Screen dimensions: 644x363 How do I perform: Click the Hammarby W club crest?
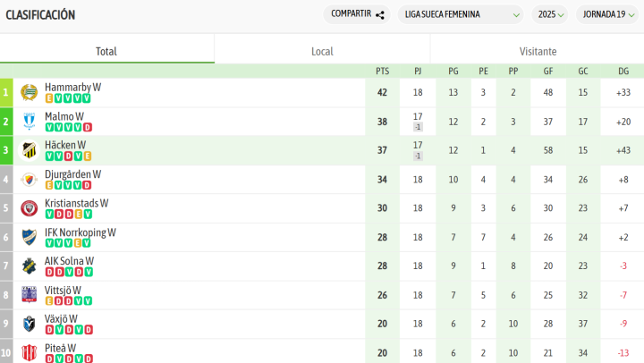pyautogui.click(x=29, y=92)
